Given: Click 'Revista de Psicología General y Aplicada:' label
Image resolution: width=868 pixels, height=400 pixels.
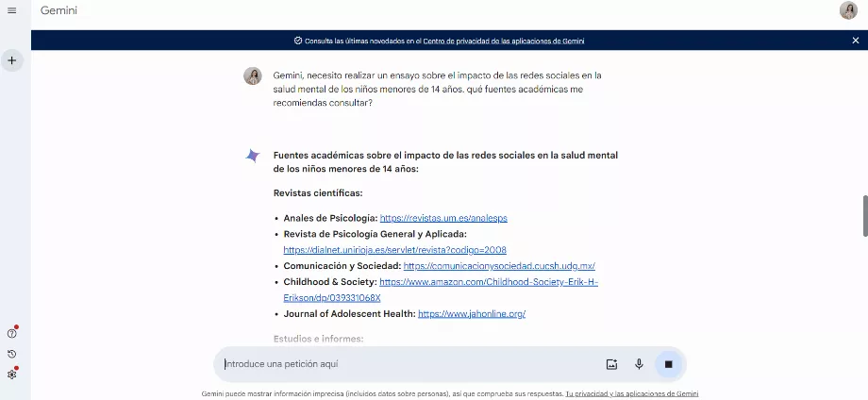Looking at the screenshot, I should tap(376, 234).
